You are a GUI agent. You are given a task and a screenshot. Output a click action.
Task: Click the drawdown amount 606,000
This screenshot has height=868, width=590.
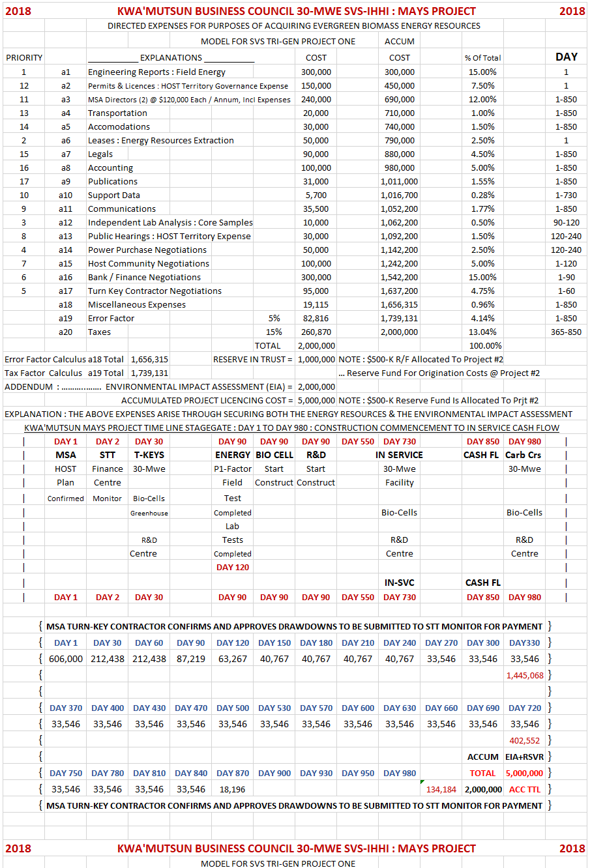[66, 659]
